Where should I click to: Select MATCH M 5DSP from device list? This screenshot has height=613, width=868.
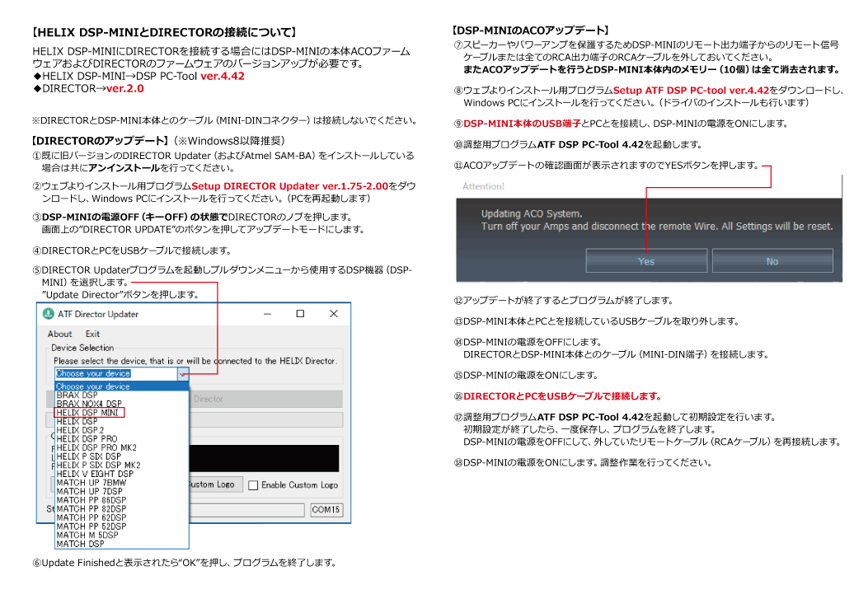122,535
